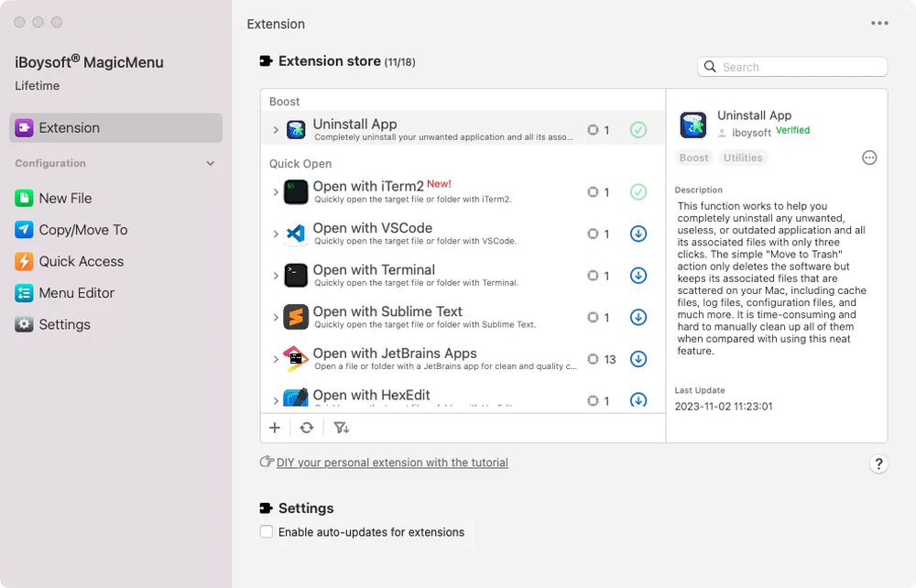Click the VSCode app icon
The height and width of the screenshot is (588, 916).
click(x=296, y=234)
